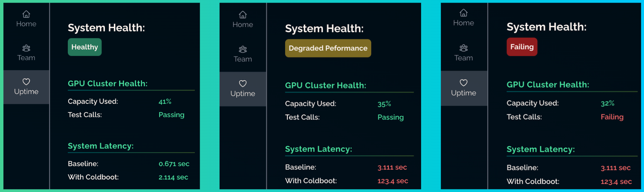This screenshot has width=644, height=192.
Task: Select the red Failing Test Calls value
Action: click(x=612, y=117)
